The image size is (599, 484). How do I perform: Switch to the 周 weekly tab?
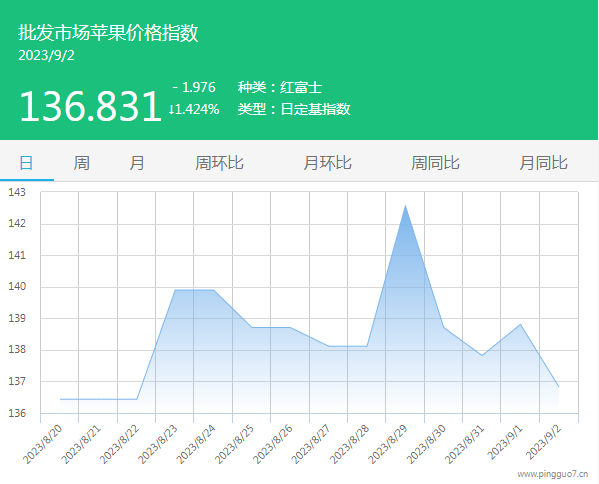click(81, 163)
